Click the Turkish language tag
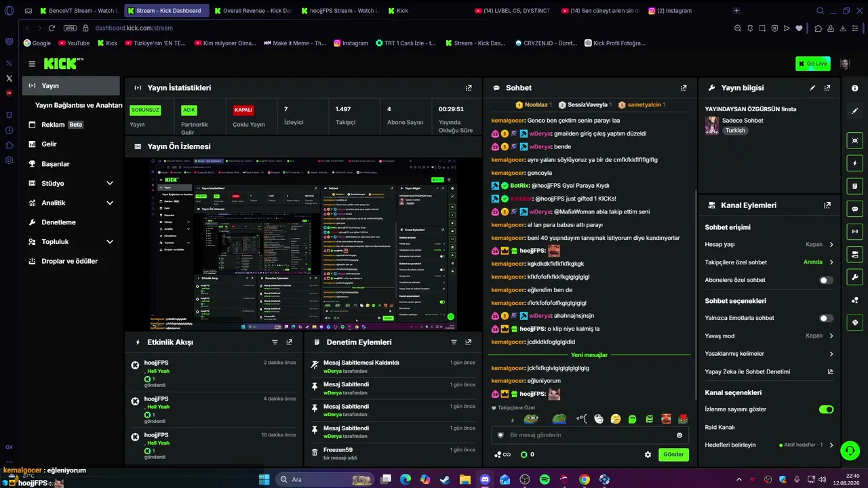Viewport: 868px width, 488px height. [735, 131]
